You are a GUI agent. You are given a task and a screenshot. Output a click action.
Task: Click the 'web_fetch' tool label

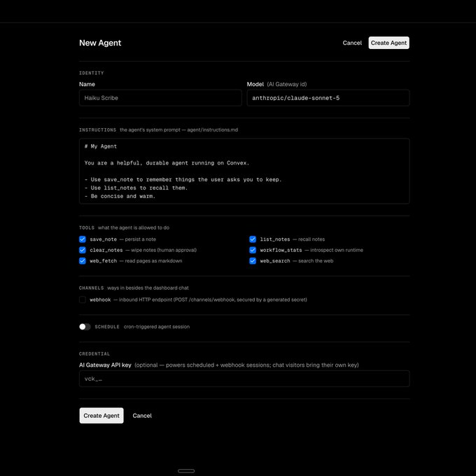103,261
